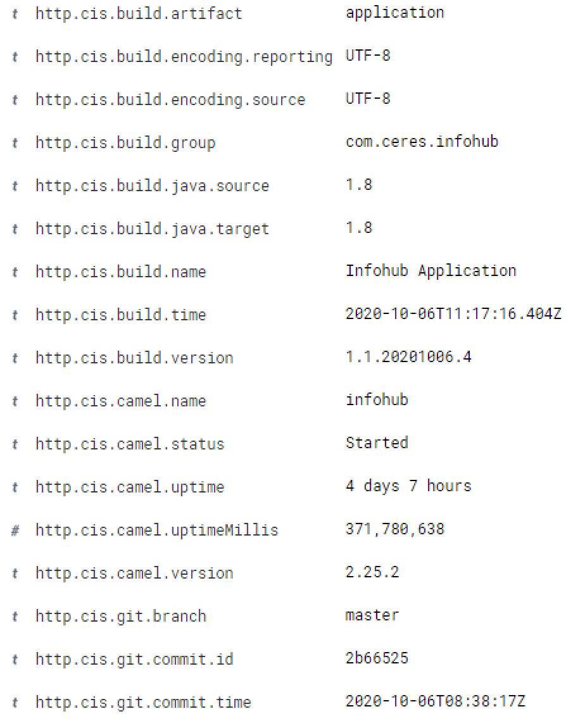Click the uptime value 4 days 7 hours
This screenshot has width=566, height=728.
pyautogui.click(x=408, y=486)
